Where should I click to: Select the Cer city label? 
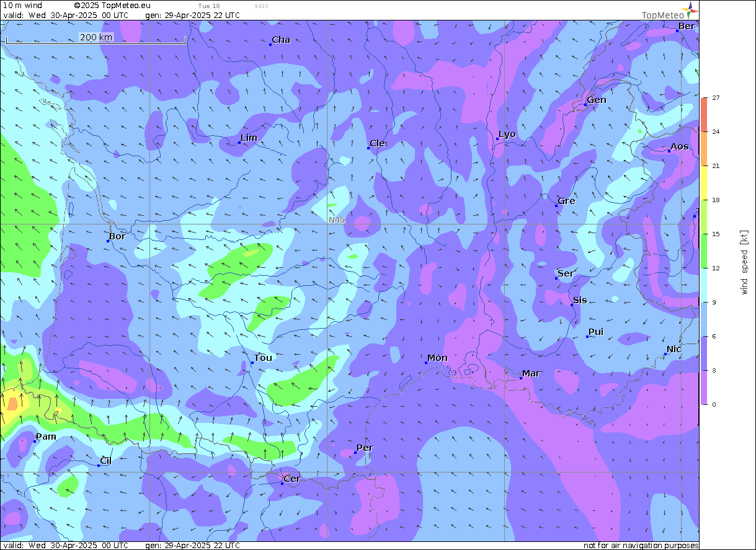[291, 479]
